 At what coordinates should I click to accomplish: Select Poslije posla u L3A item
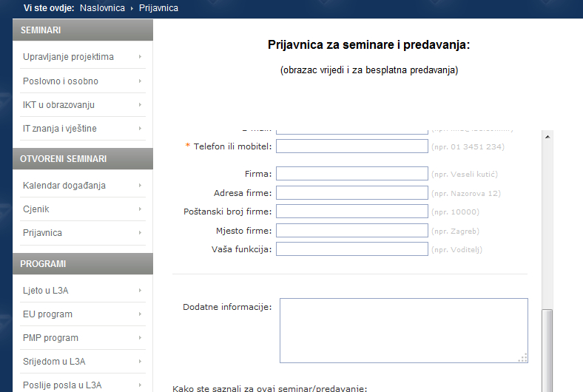tap(61, 385)
